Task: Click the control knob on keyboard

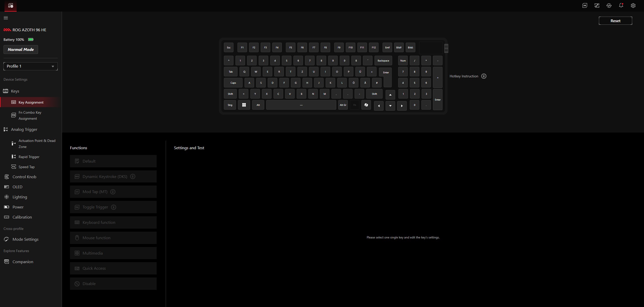Action: 446,48
